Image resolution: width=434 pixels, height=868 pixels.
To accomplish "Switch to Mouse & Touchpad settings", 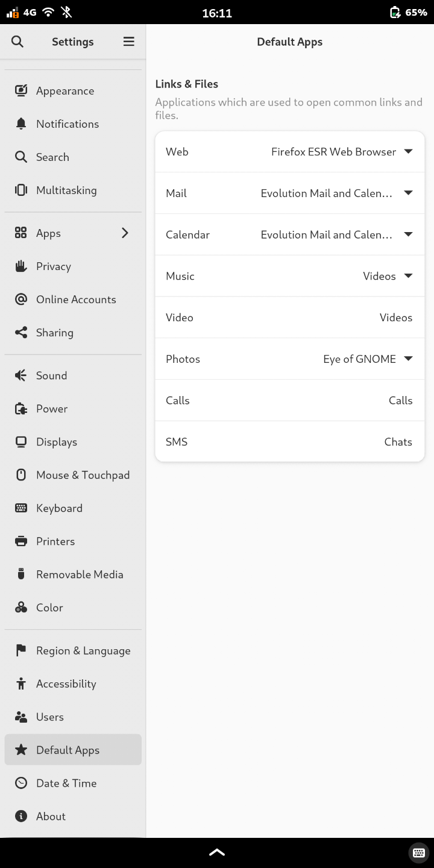I will (83, 475).
